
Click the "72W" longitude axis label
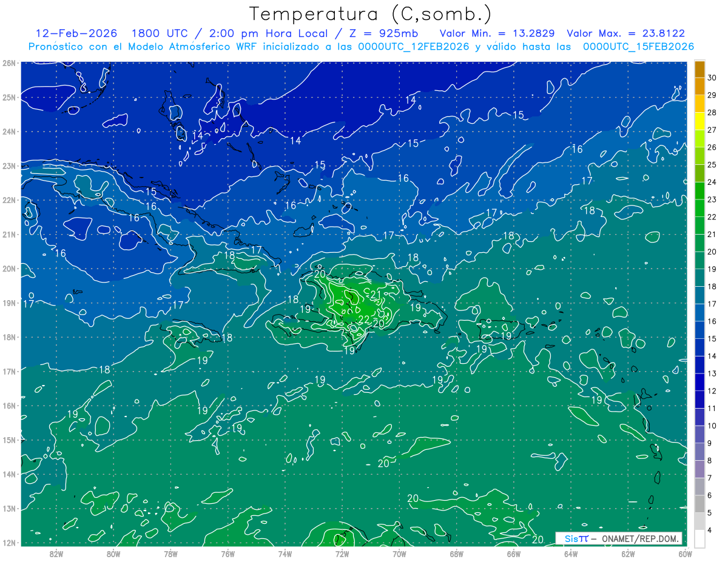point(342,554)
